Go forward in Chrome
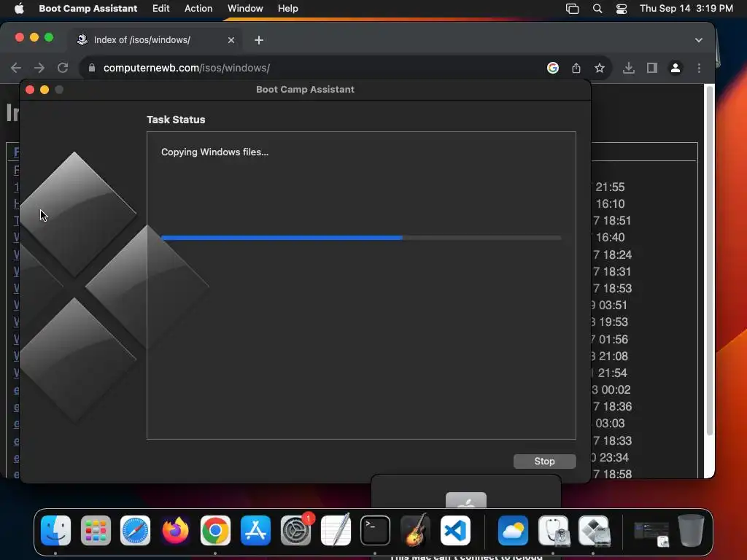The image size is (747, 560). (39, 68)
